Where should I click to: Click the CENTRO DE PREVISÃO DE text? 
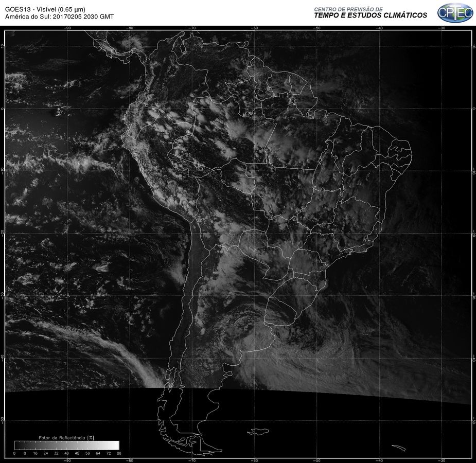348,9
